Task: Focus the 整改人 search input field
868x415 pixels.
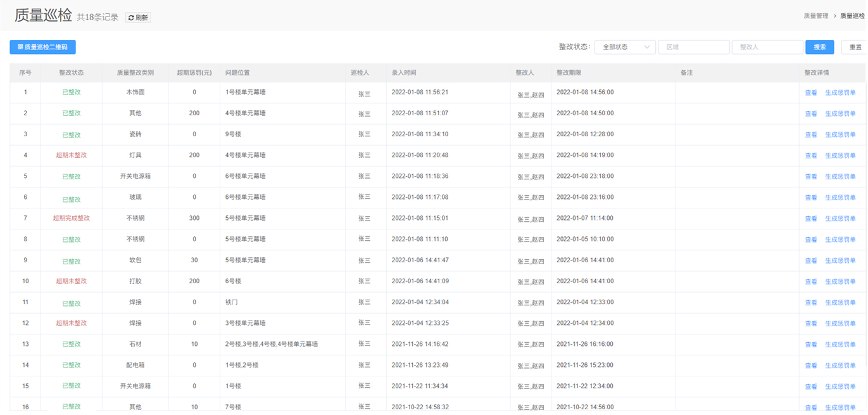Action: click(767, 47)
